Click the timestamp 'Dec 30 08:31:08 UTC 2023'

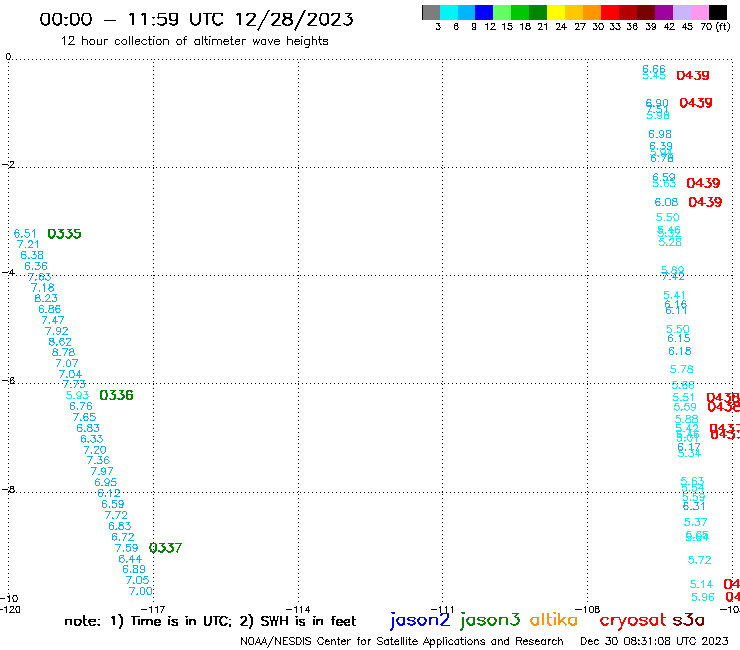point(654,641)
